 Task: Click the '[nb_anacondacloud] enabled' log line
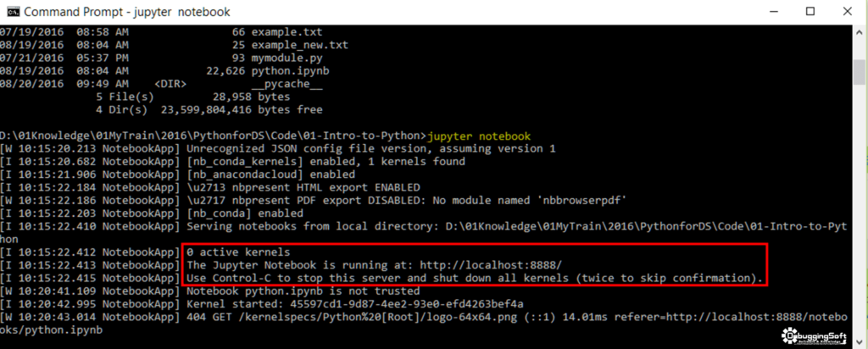270,174
